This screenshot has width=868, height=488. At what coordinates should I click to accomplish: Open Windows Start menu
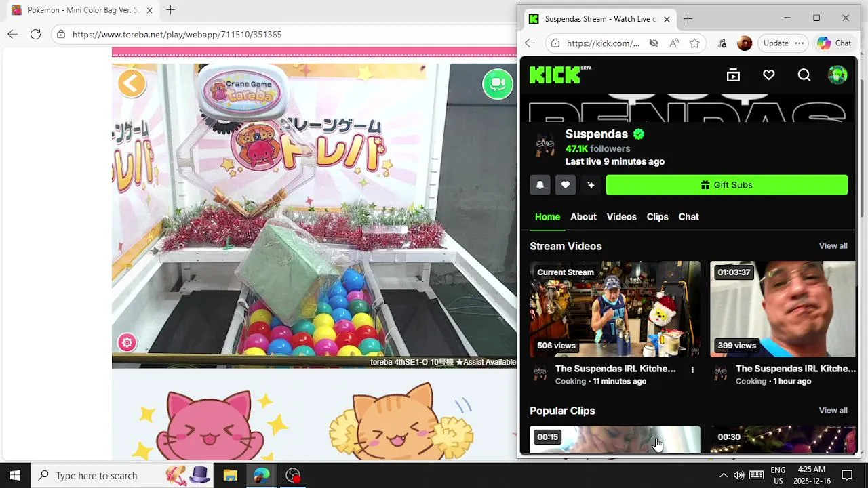(15, 475)
